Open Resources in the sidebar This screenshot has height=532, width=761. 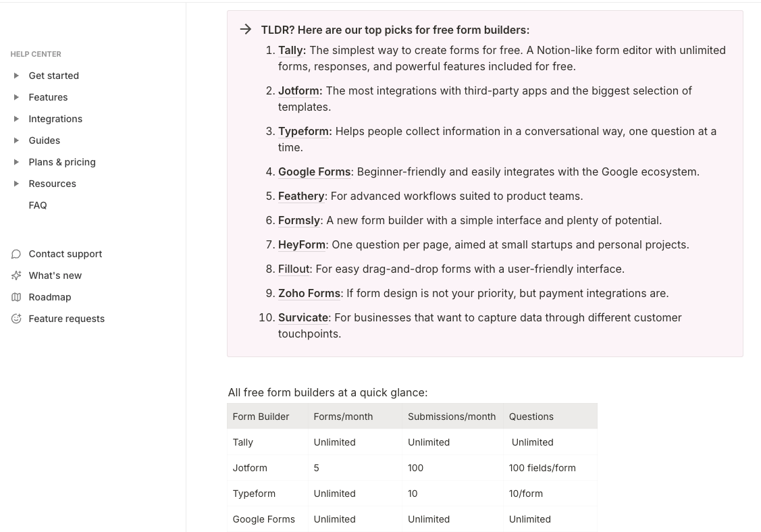[x=53, y=184]
